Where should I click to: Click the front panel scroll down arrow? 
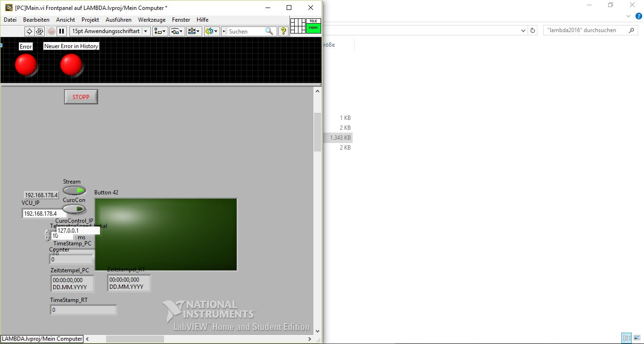click(317, 331)
